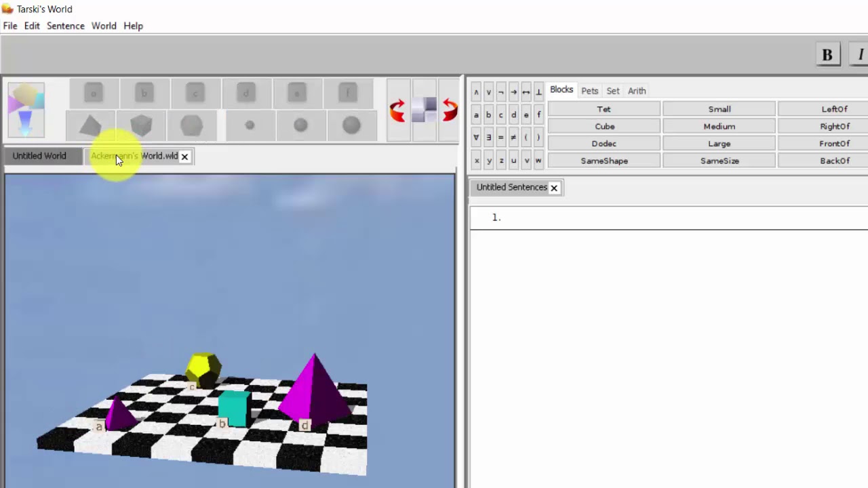The width and height of the screenshot is (868, 488).
Task: Choose the small size sphere button
Action: pyautogui.click(x=250, y=125)
